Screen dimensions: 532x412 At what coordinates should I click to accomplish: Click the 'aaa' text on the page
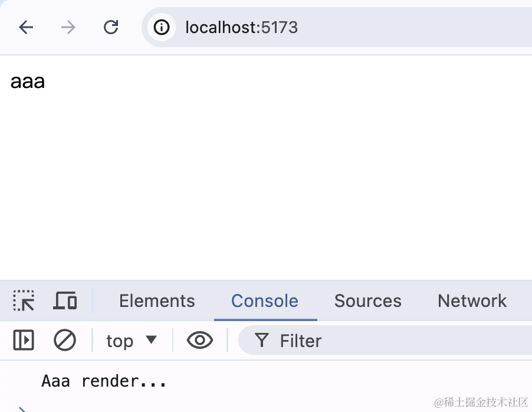pyautogui.click(x=28, y=82)
